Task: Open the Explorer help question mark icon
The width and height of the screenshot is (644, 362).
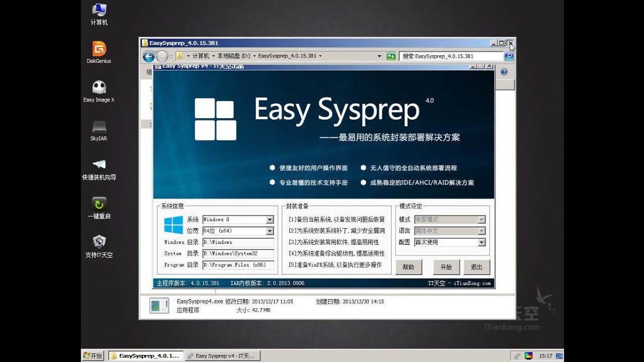Action: coord(504,72)
